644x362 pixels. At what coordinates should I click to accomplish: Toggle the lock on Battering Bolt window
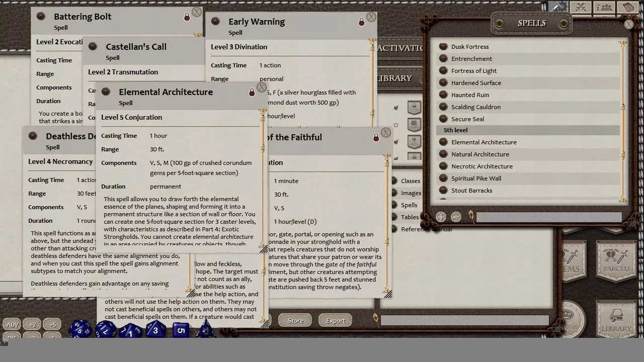pyautogui.click(x=187, y=17)
